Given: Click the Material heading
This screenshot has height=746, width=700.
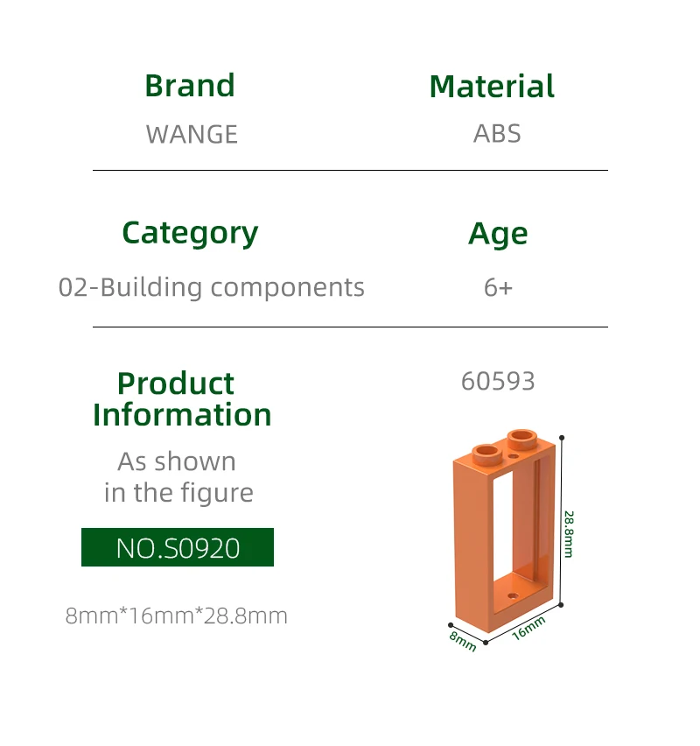Looking at the screenshot, I should point(492,87).
